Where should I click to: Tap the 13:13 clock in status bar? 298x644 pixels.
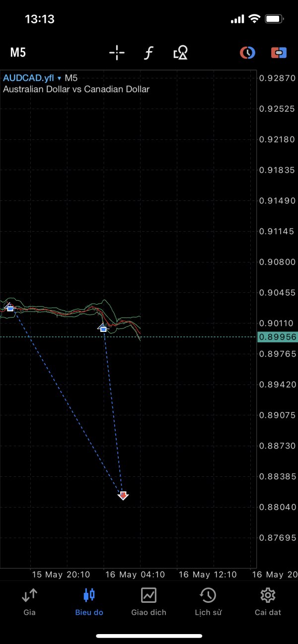coord(40,19)
